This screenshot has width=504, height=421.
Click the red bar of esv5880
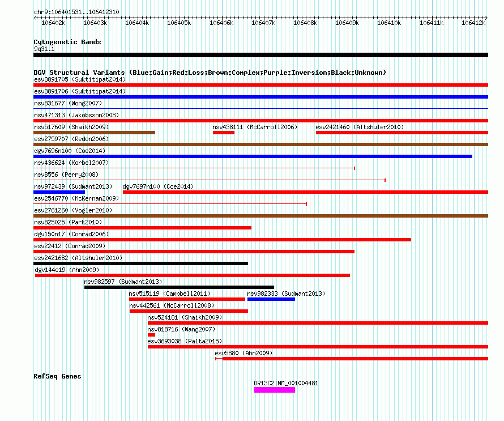(355, 359)
